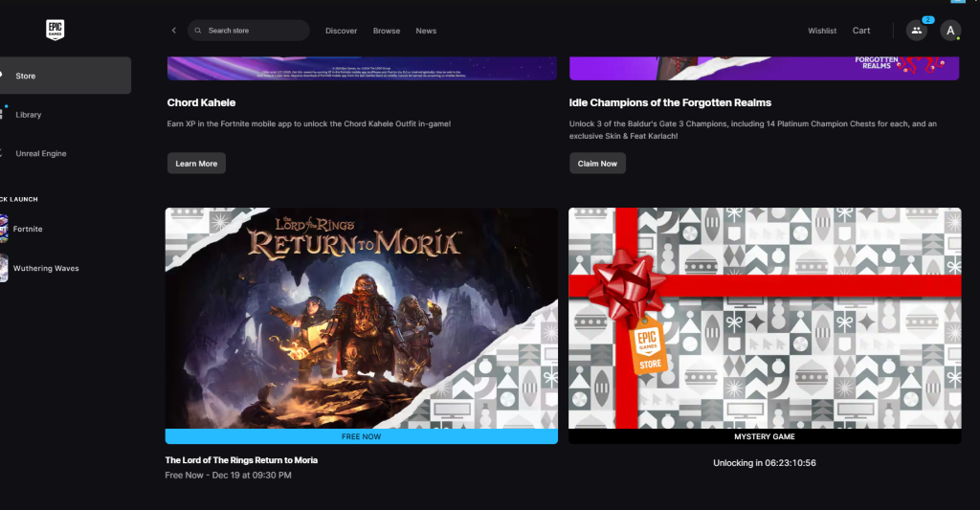Open the Browse tab
This screenshot has width=980, height=510.
pyautogui.click(x=387, y=31)
